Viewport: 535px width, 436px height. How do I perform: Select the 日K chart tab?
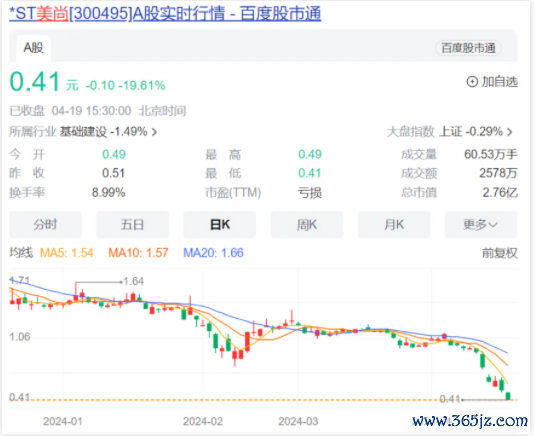pyautogui.click(x=220, y=225)
